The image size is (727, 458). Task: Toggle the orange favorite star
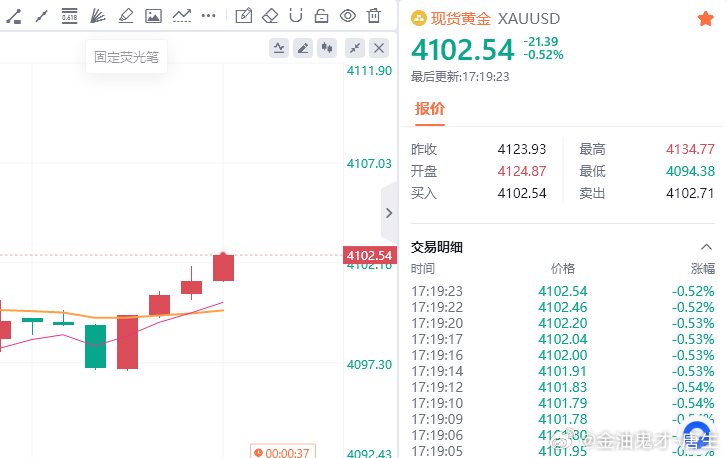point(706,19)
